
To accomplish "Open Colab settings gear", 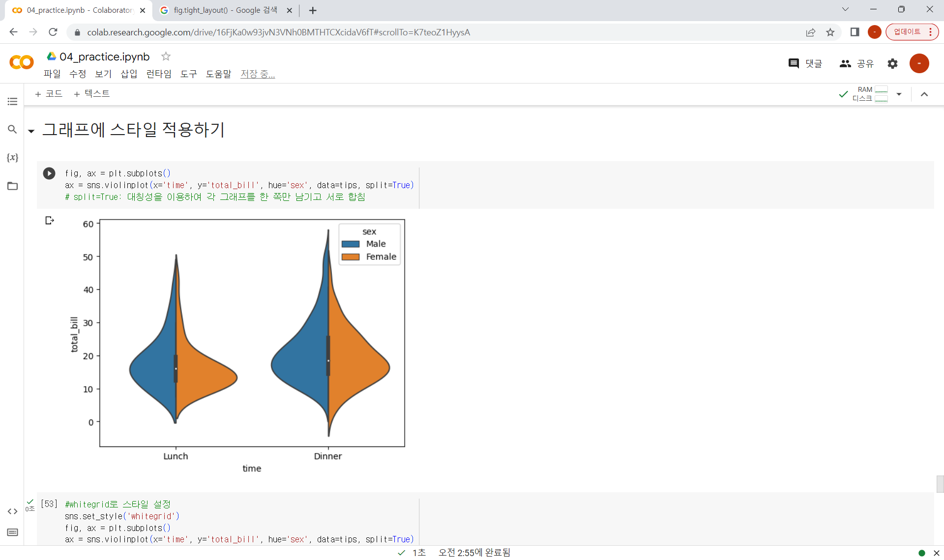I will point(892,63).
